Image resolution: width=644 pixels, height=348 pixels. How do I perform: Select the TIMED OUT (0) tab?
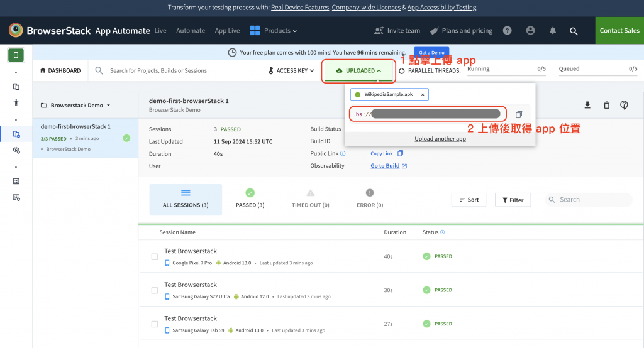[311, 200]
